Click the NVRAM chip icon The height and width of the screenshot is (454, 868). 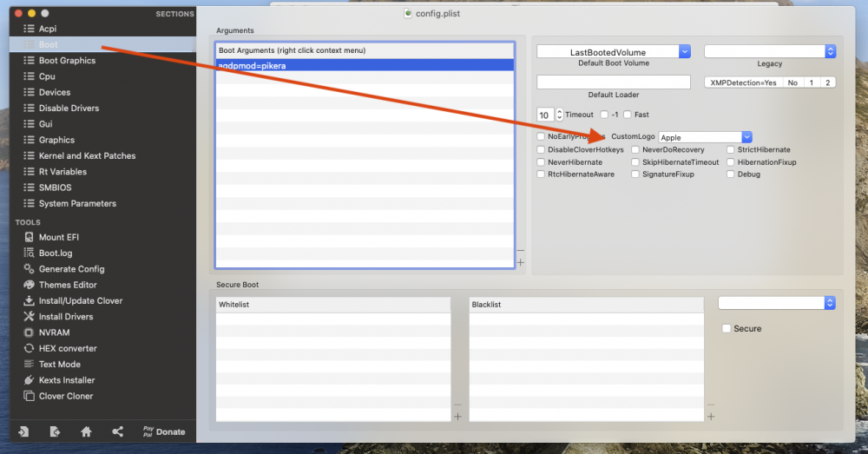pyautogui.click(x=29, y=332)
